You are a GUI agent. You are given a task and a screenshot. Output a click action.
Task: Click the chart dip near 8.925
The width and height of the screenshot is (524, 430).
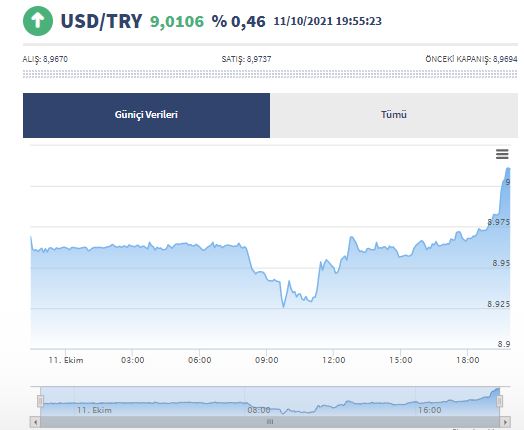283,306
